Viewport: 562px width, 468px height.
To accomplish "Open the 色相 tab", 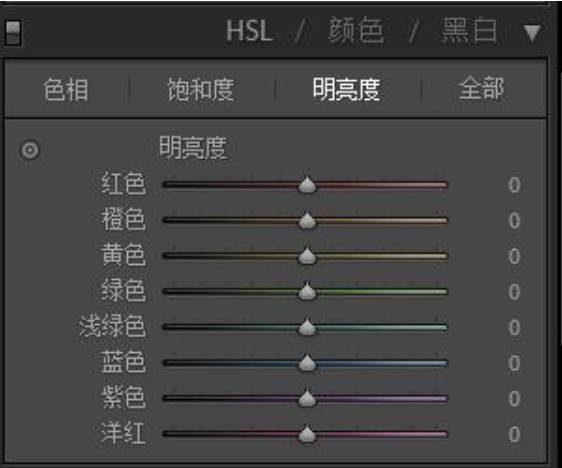I will tap(66, 89).
